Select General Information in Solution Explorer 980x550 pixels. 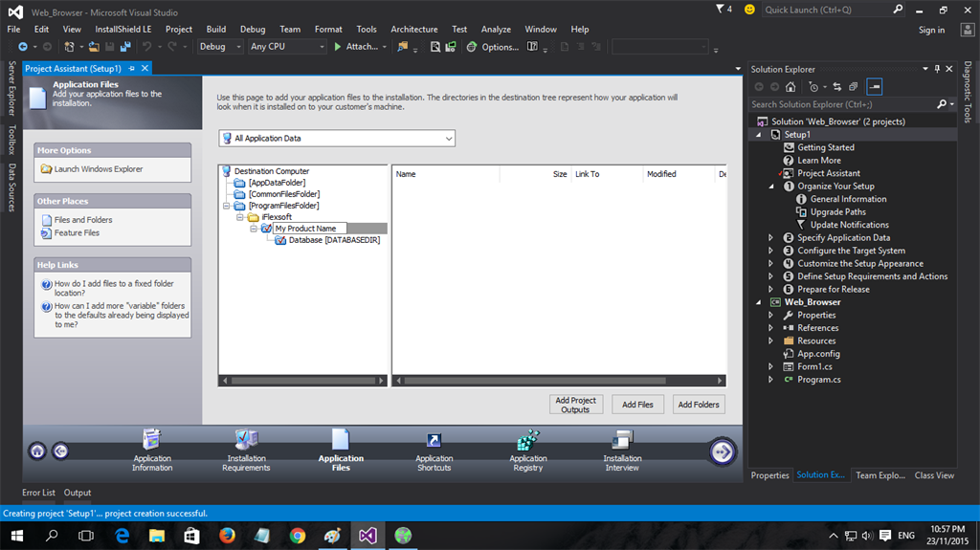click(x=848, y=199)
